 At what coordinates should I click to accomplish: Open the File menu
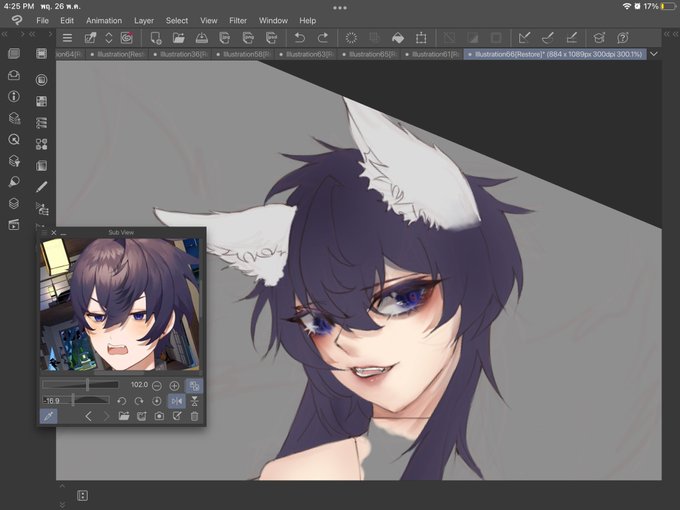pyautogui.click(x=42, y=20)
